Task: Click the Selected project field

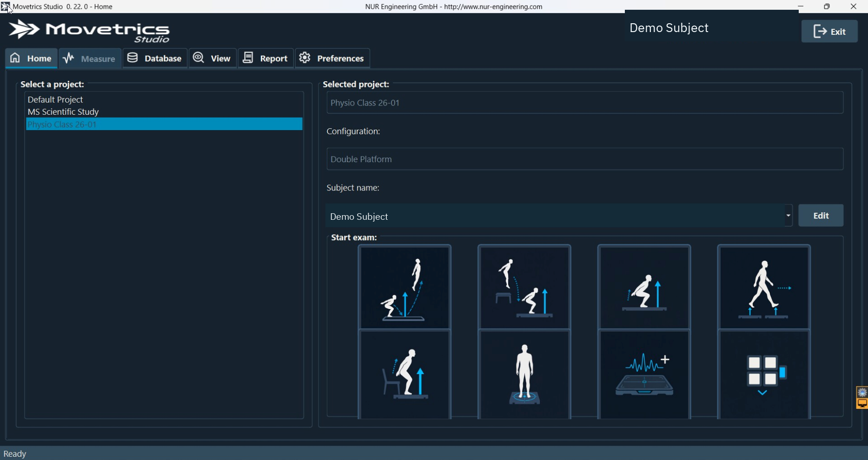Action: [585, 103]
